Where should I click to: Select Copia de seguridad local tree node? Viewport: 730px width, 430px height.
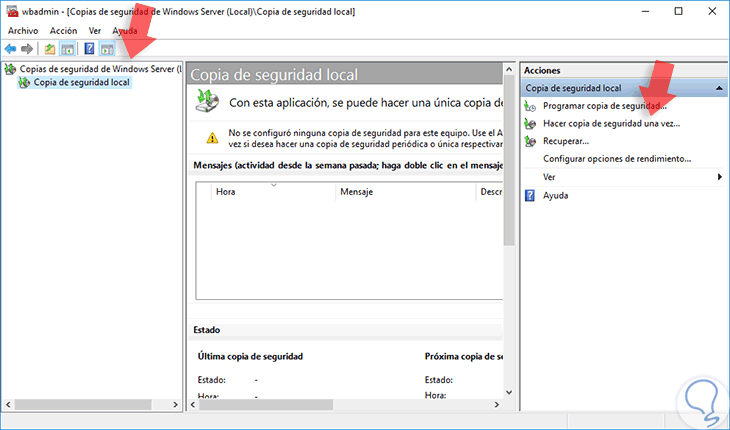click(81, 82)
